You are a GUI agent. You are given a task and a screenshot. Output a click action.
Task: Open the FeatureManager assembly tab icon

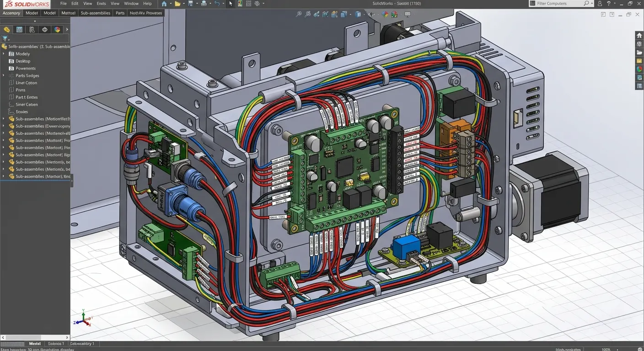click(6, 29)
